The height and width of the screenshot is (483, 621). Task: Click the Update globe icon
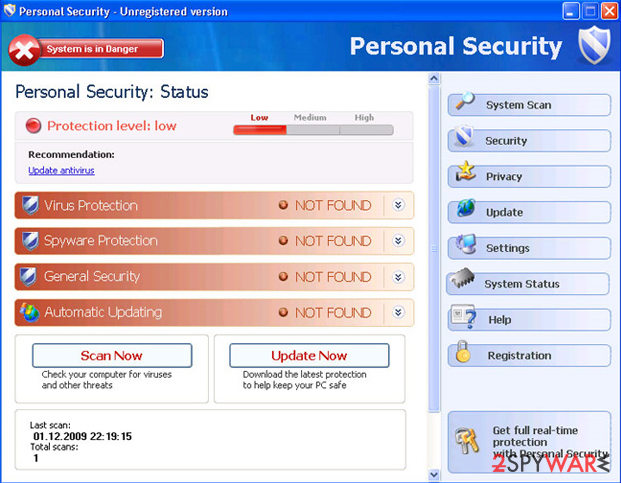tap(466, 207)
